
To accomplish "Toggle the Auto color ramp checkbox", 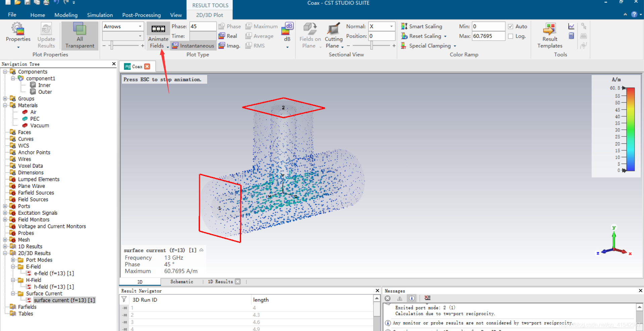I will coord(511,26).
